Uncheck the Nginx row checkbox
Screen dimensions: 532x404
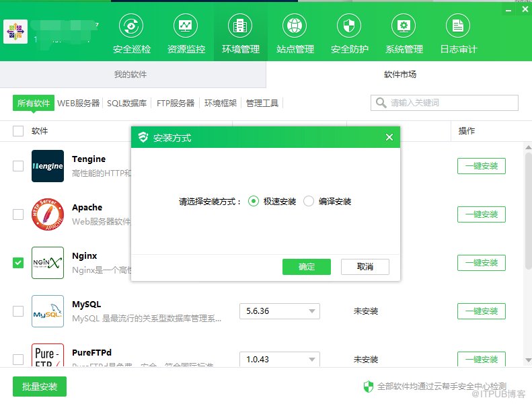[18, 263]
